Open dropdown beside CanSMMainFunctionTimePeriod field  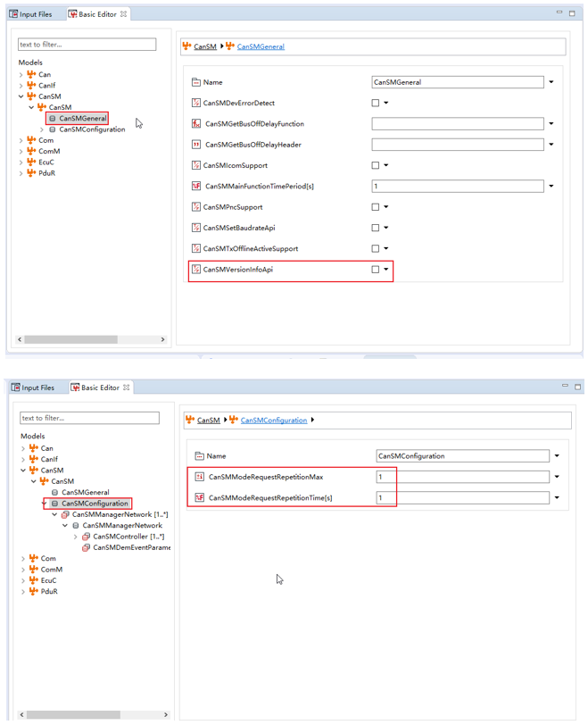point(551,186)
